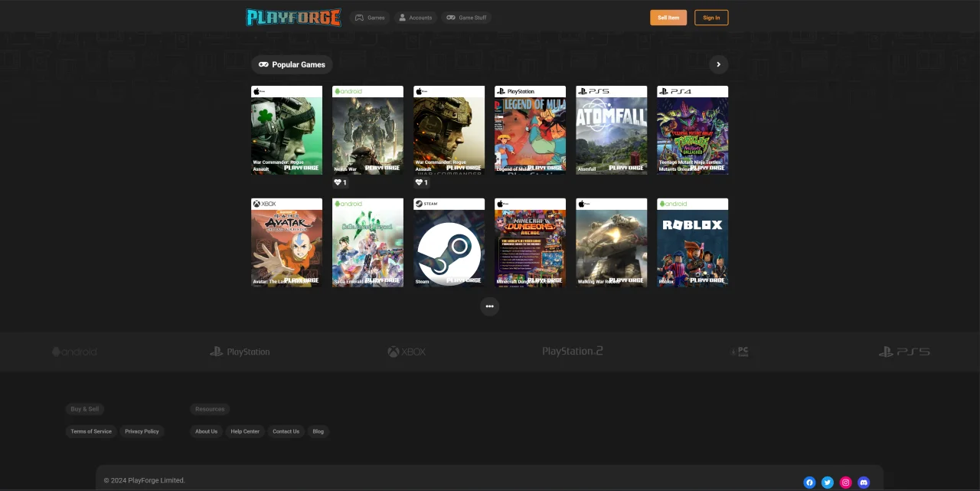Click the Resources footer label

pyautogui.click(x=210, y=409)
